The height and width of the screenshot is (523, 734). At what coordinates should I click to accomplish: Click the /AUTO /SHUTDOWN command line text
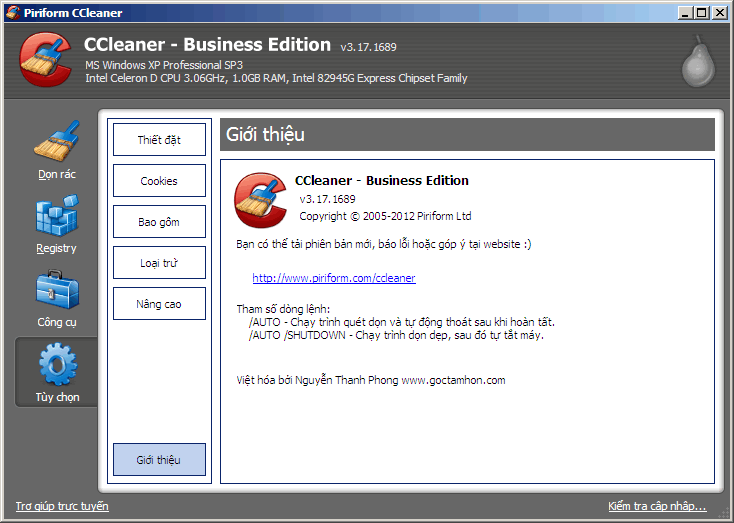(396, 335)
